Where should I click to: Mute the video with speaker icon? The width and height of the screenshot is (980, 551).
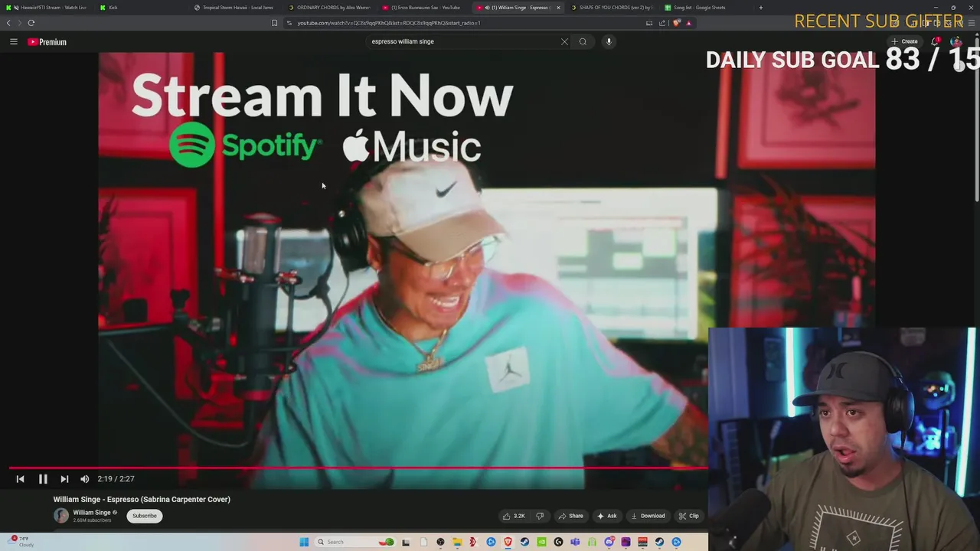[85, 479]
